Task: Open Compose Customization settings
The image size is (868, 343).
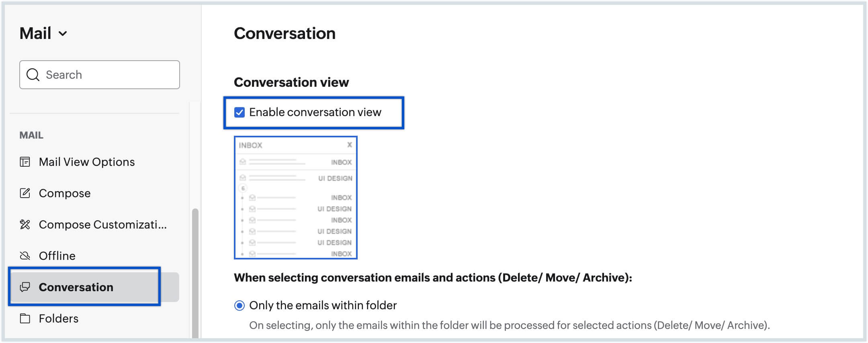Action: (x=102, y=225)
